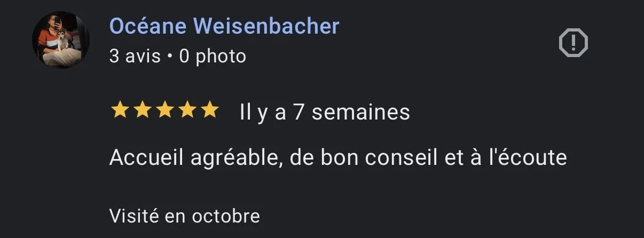Select the fourth yellow rating star

(x=187, y=111)
